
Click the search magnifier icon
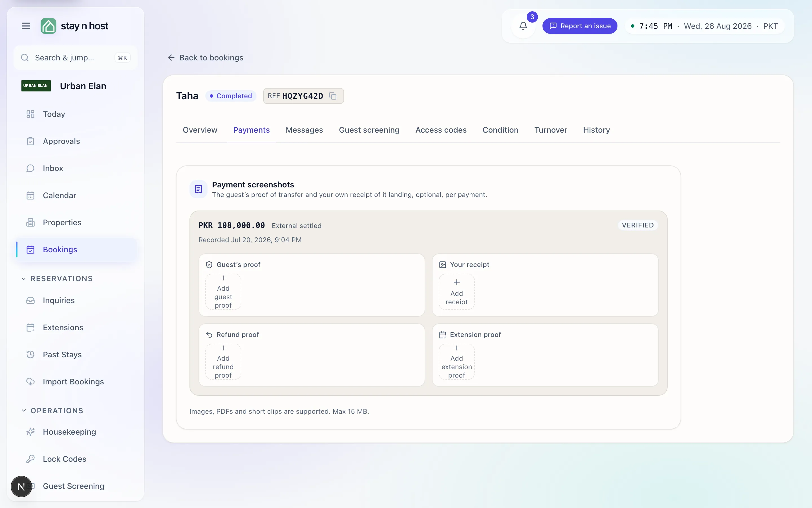coord(25,58)
